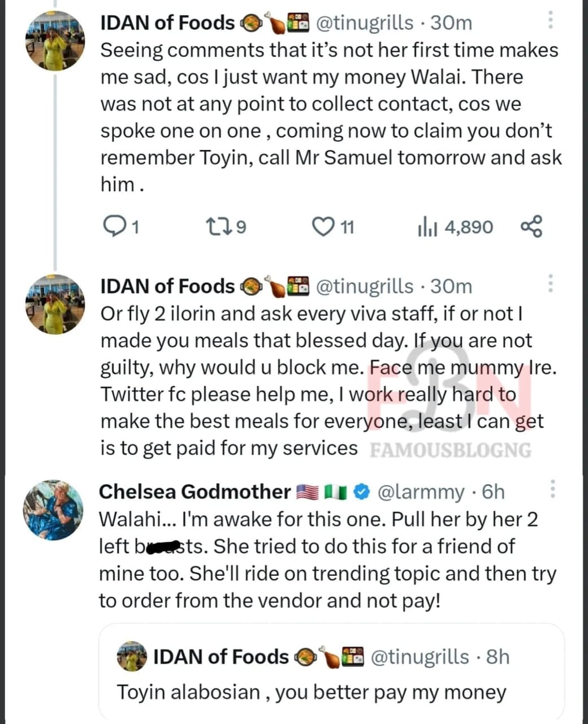This screenshot has width=588, height=724.
Task: Click the 6h timestamp on Chelsea's tweet
Action: pyautogui.click(x=493, y=492)
